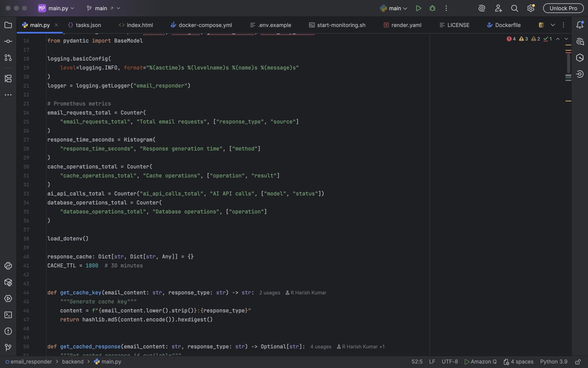Place cursor on line number 38 in the gutter
The image size is (588, 368).
pos(26,238)
